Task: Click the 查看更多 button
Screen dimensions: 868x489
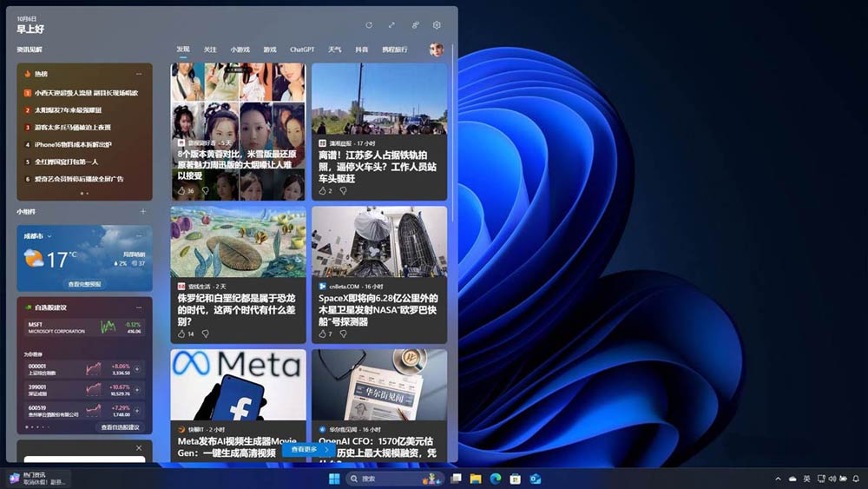Action: click(309, 450)
